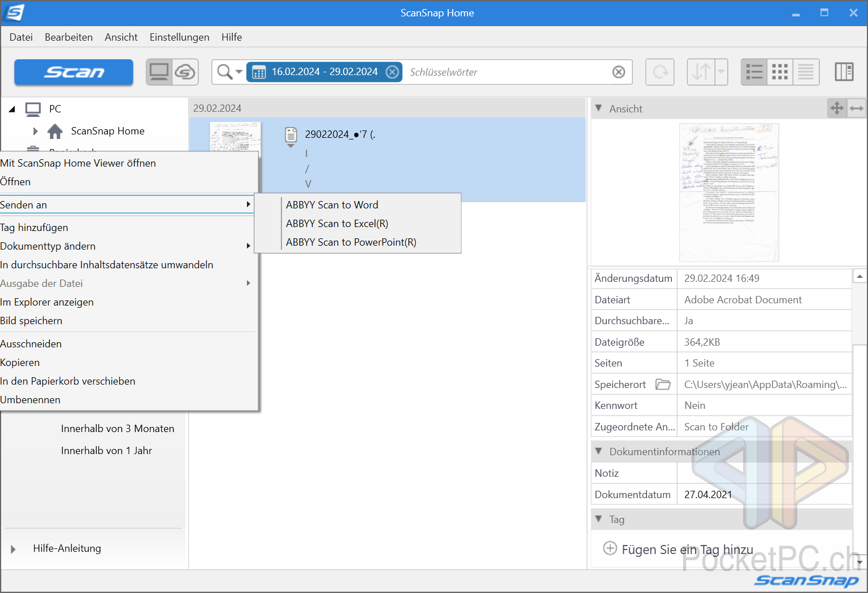
Task: Click the empty Notiz field
Action: tap(764, 473)
